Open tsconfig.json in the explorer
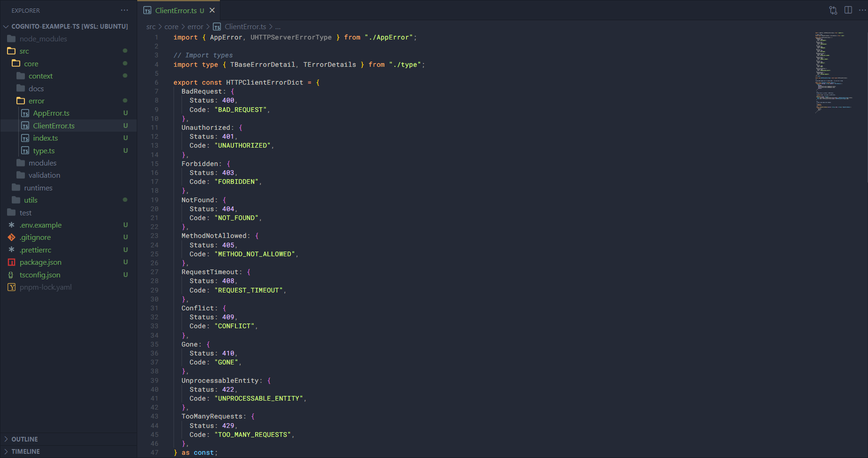 [x=40, y=275]
